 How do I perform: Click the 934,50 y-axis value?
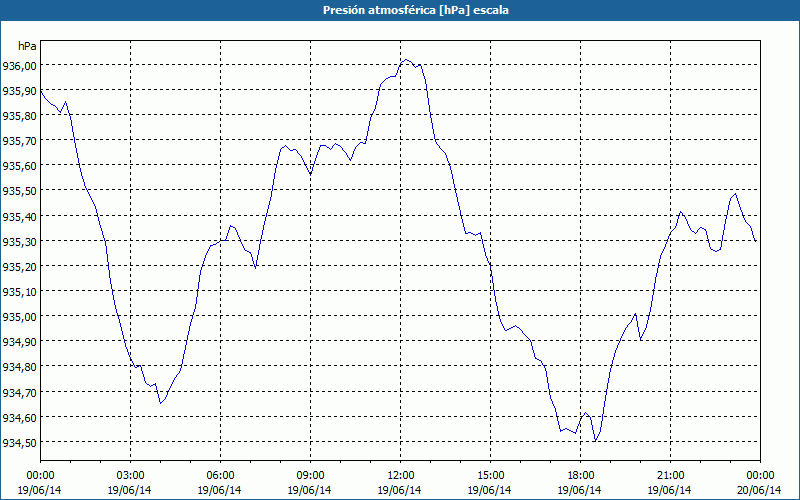(19, 442)
